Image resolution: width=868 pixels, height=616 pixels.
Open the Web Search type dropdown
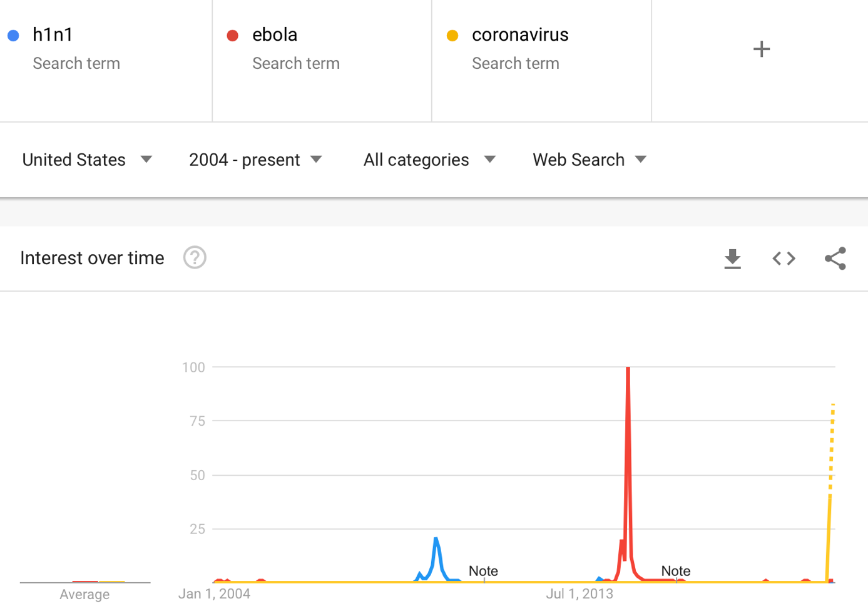point(590,160)
